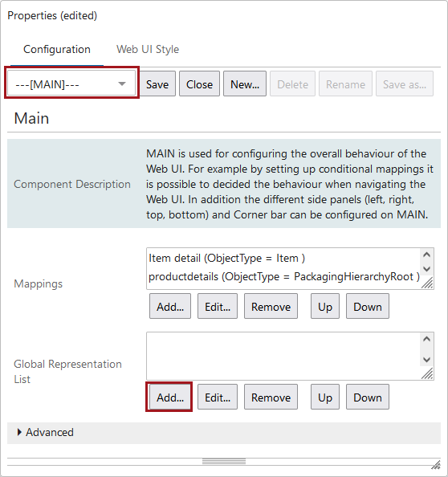Click the Mappings list scroll up arrow

click(x=426, y=255)
